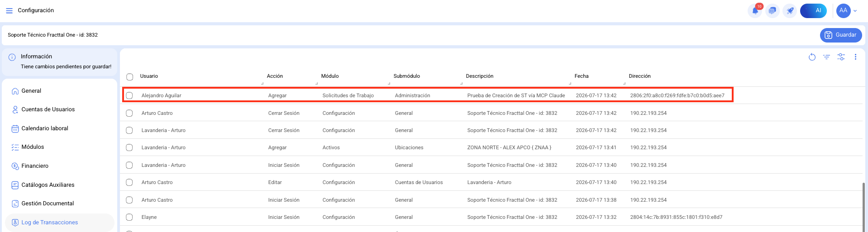Open Catálogos Auxiliares section
This screenshot has height=232, width=868.
click(x=48, y=185)
